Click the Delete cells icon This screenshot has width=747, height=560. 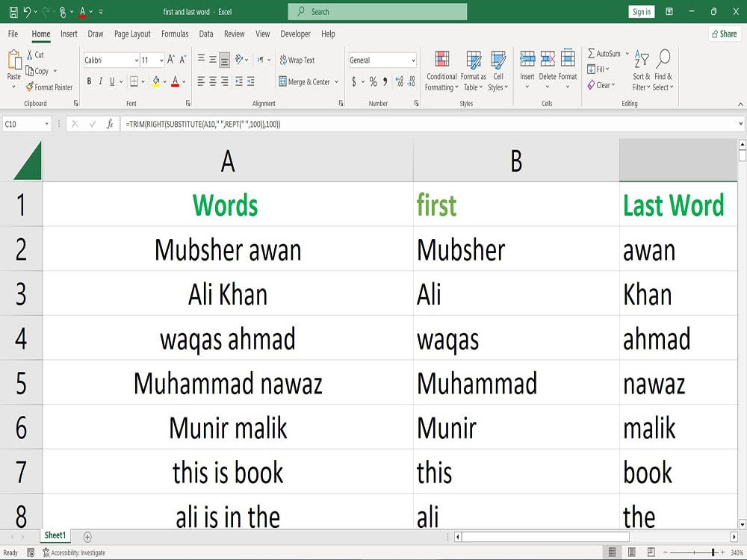[x=548, y=58]
